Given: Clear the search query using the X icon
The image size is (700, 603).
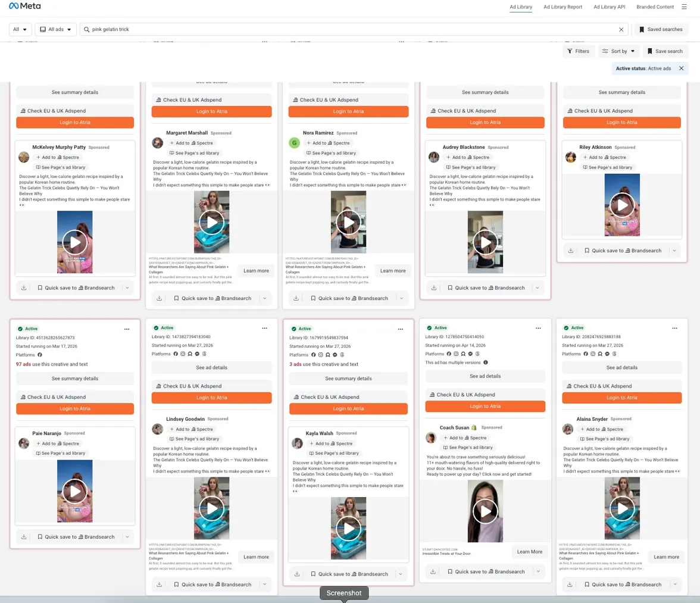Looking at the screenshot, I should point(621,29).
